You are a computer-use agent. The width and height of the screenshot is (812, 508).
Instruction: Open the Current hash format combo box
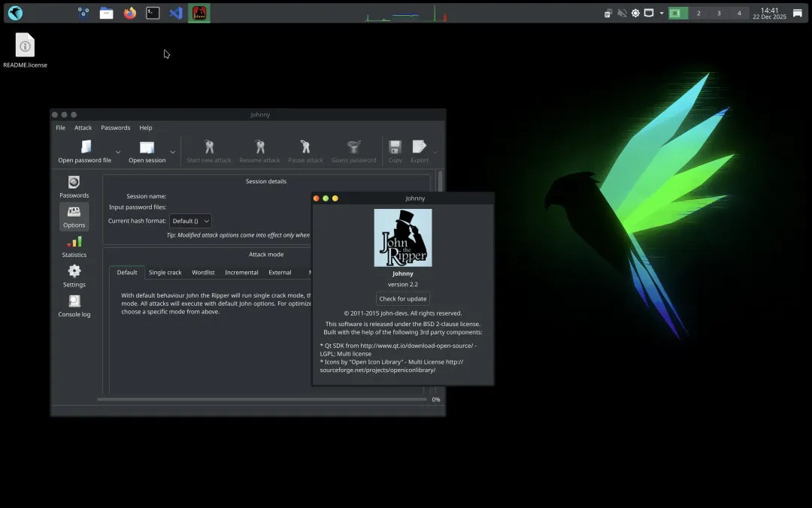(190, 221)
